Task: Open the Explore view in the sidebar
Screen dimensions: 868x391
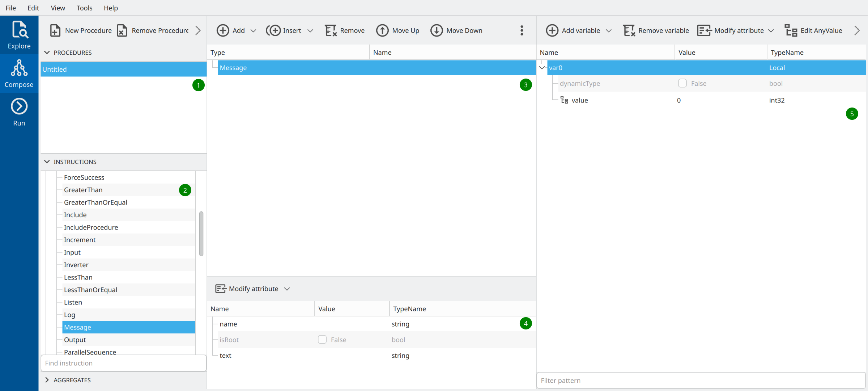Action: click(19, 35)
